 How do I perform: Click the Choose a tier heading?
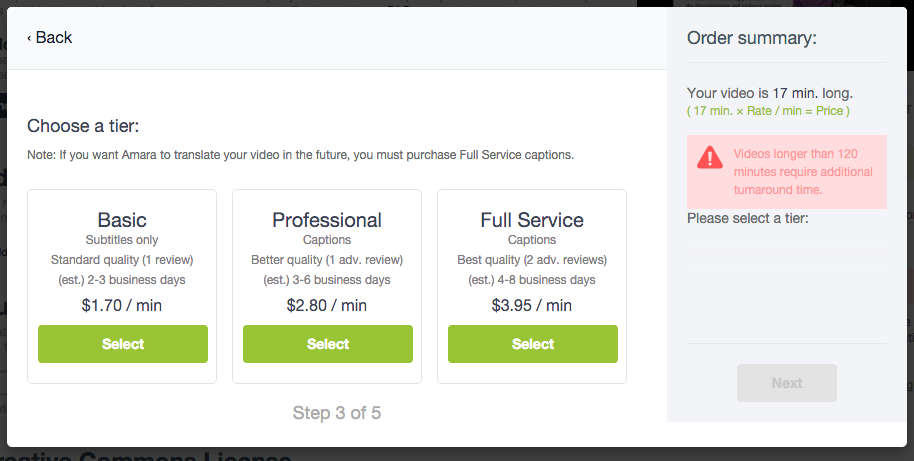click(83, 126)
